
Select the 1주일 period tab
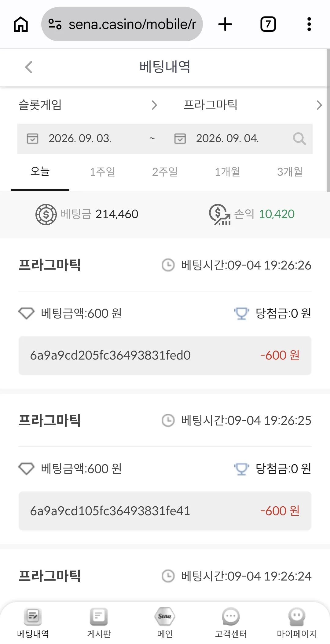pos(103,172)
